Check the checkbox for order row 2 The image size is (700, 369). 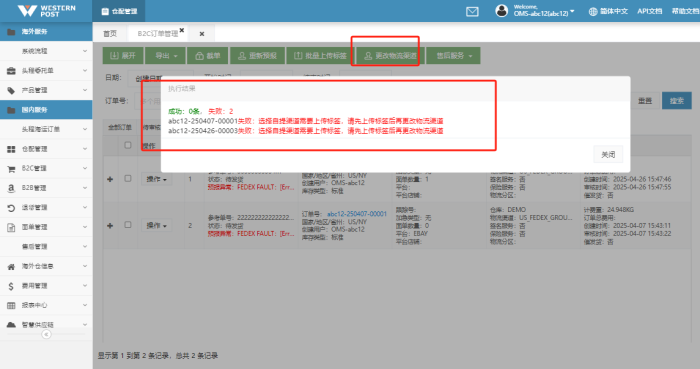tap(128, 225)
